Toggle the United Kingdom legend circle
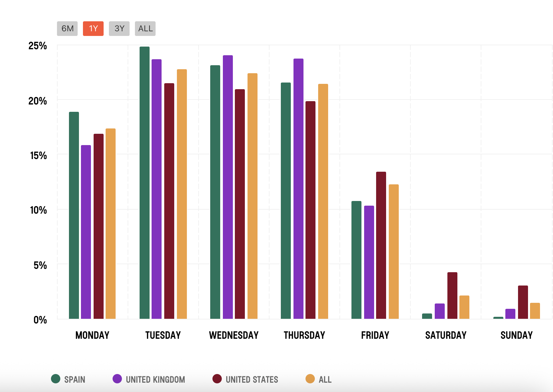The image size is (553, 392). coord(117,379)
